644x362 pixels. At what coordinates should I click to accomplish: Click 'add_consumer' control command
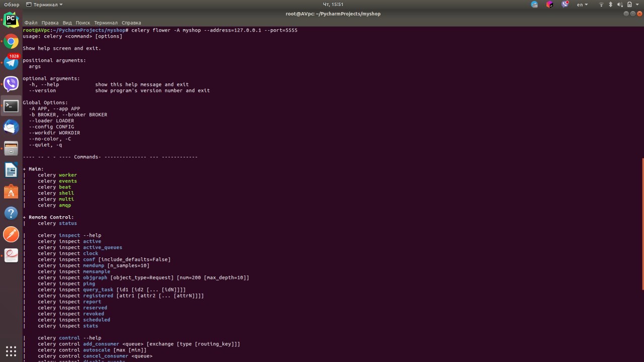(x=101, y=344)
